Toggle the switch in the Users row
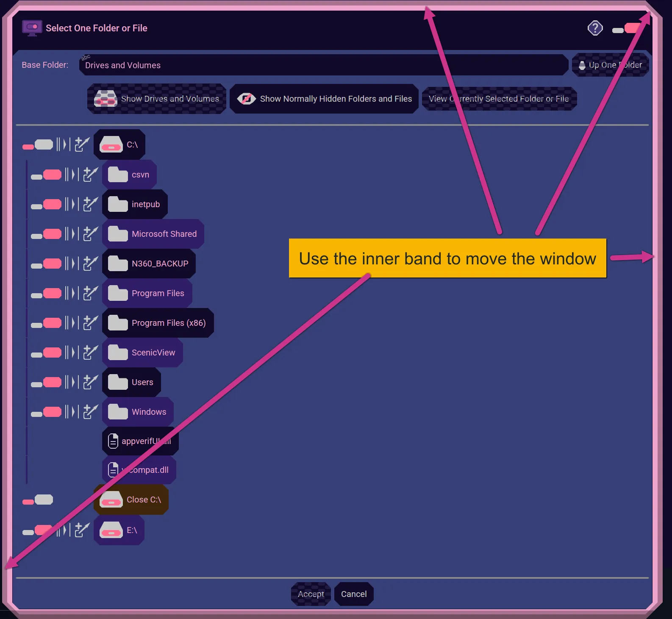Image resolution: width=672 pixels, height=619 pixels. click(46, 382)
